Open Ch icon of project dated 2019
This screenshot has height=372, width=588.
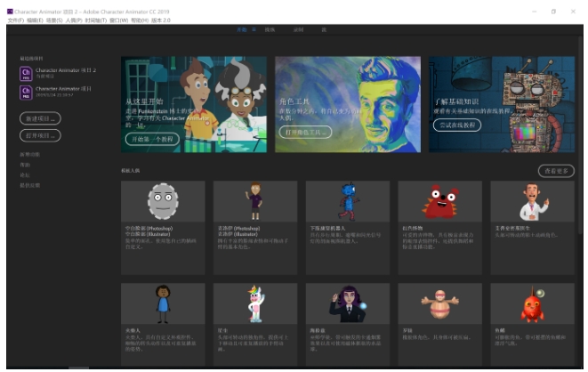coord(26,93)
